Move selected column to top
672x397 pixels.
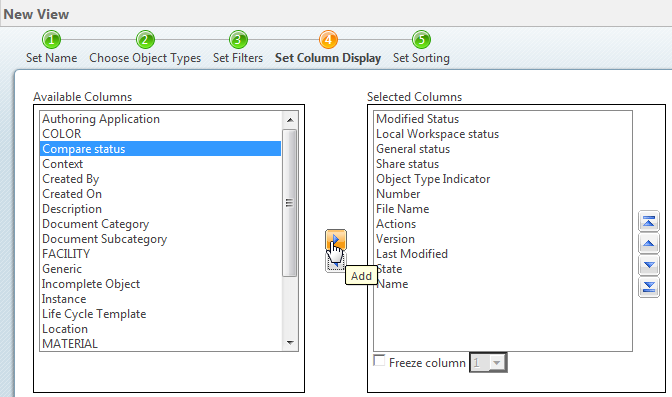(649, 222)
